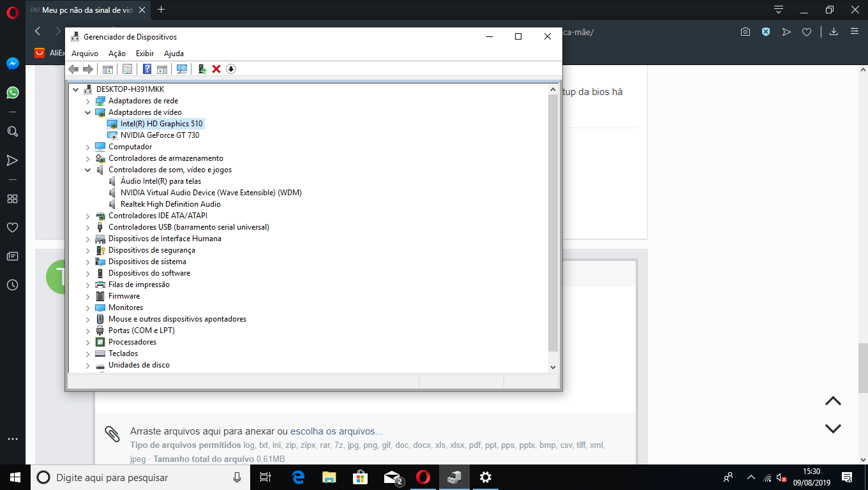Open Opera easy setup sliders icon
This screenshot has width=868, height=490.
click(855, 31)
